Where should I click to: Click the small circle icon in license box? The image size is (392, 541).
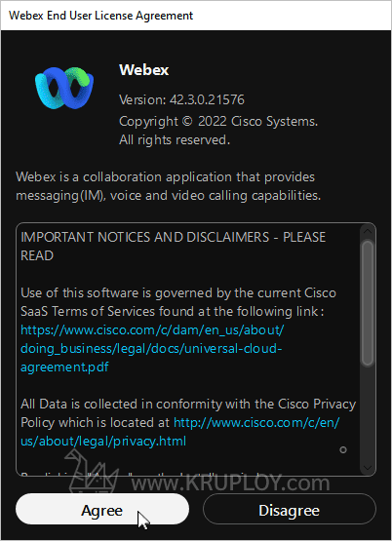tap(343, 449)
